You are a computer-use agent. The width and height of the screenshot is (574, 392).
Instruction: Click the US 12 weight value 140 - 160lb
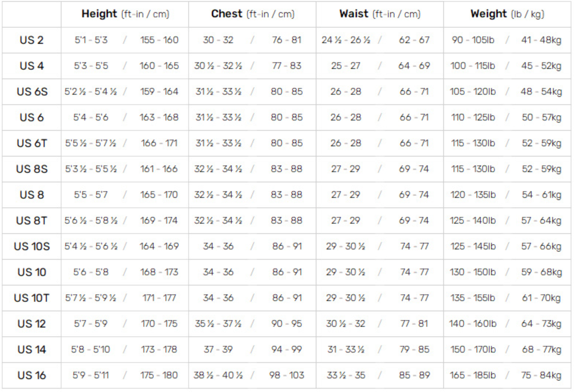click(x=473, y=323)
